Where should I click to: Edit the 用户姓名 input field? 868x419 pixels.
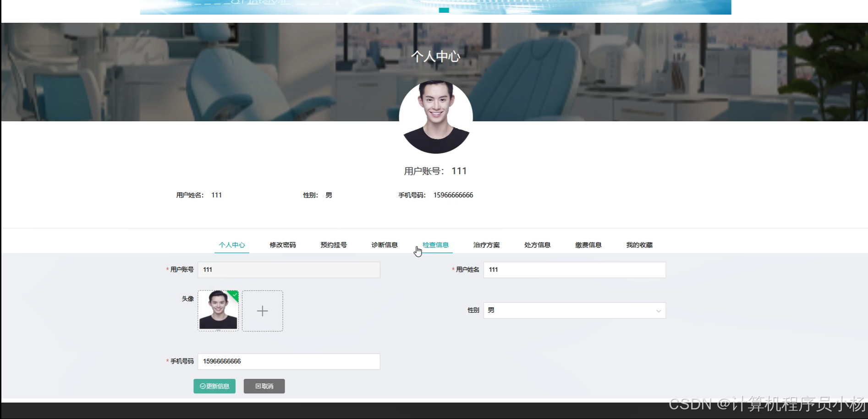tap(574, 270)
